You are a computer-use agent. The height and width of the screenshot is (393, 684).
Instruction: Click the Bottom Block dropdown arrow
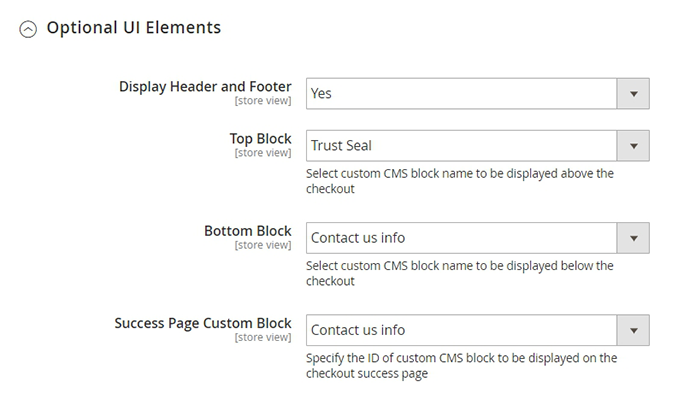[x=633, y=238]
